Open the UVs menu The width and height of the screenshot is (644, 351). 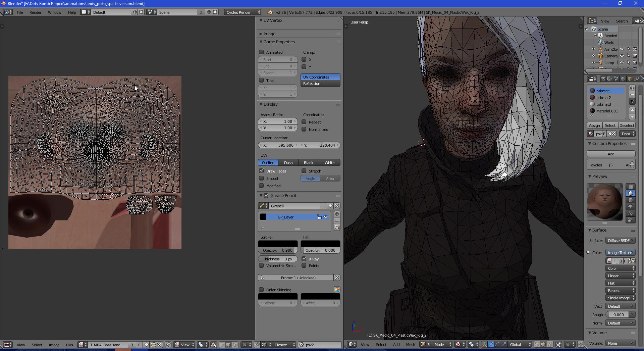pyautogui.click(x=69, y=345)
